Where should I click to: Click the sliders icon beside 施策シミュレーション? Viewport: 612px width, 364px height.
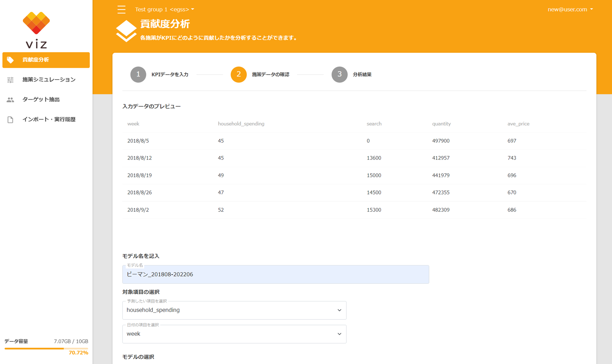tap(10, 80)
